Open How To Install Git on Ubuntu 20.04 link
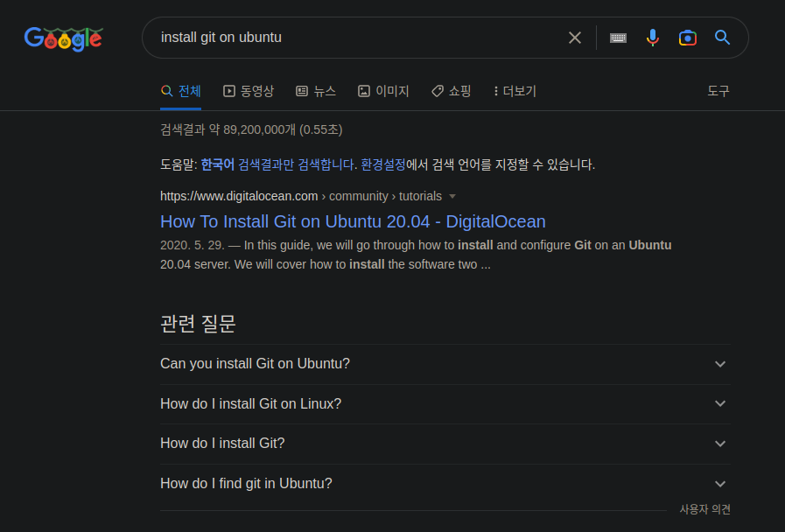The width and height of the screenshot is (785, 532). (x=353, y=221)
